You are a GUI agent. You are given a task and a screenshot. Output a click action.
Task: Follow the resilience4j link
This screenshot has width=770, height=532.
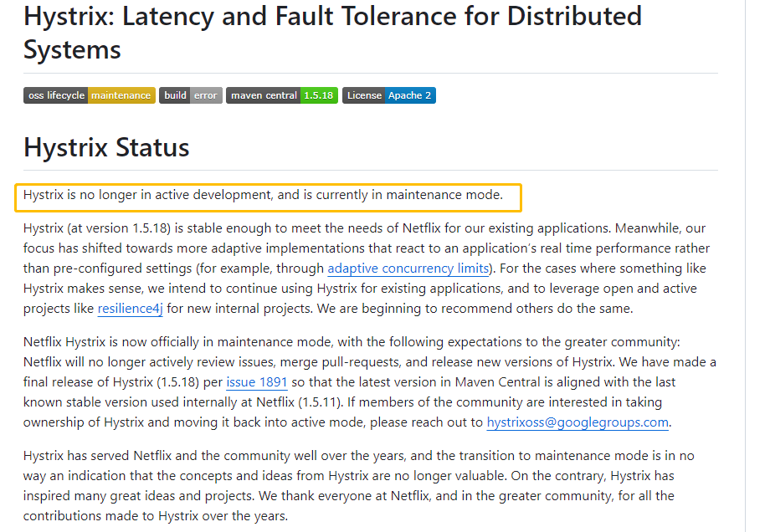(x=130, y=309)
